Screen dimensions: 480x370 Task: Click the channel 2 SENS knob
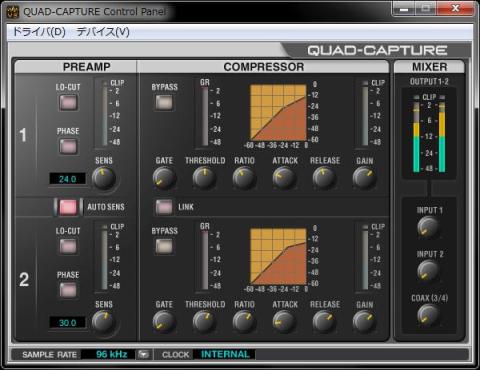pos(104,322)
